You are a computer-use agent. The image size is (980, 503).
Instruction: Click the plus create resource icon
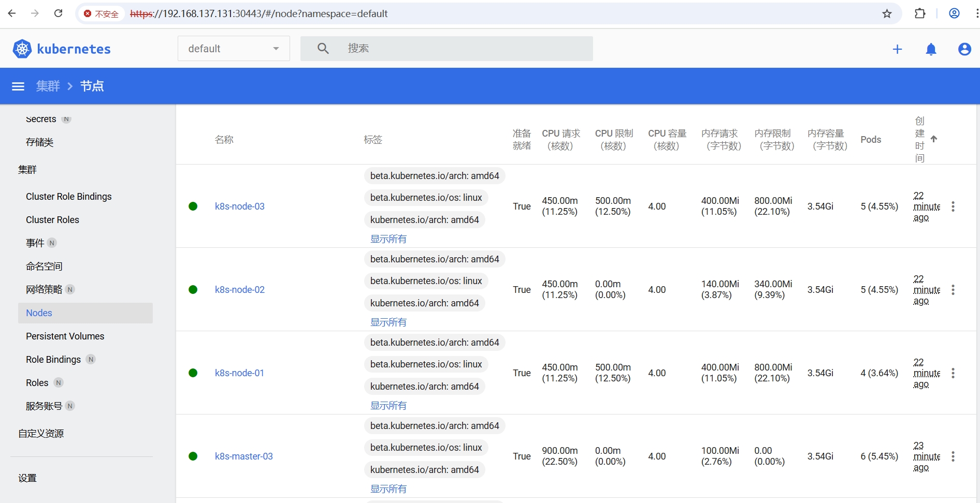897,49
